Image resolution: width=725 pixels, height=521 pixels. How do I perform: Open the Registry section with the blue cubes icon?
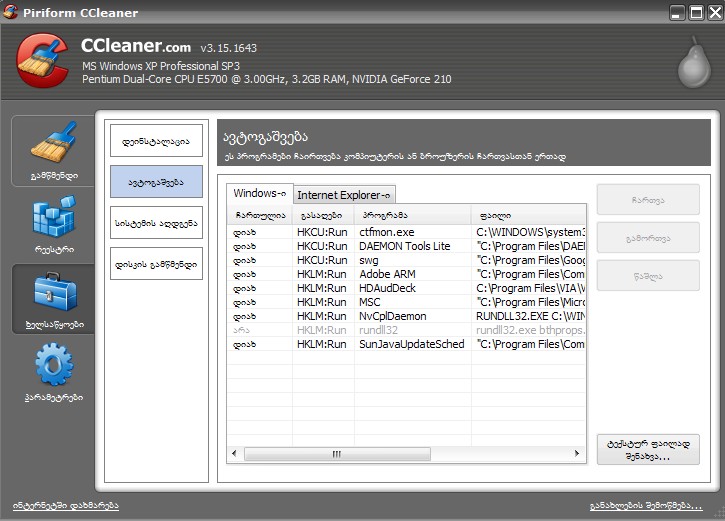[x=53, y=225]
